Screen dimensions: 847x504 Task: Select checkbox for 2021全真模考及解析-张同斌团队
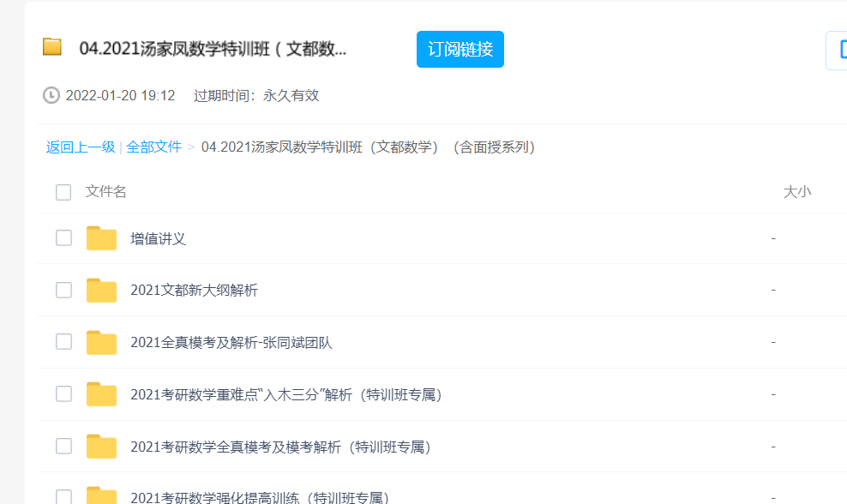(63, 341)
